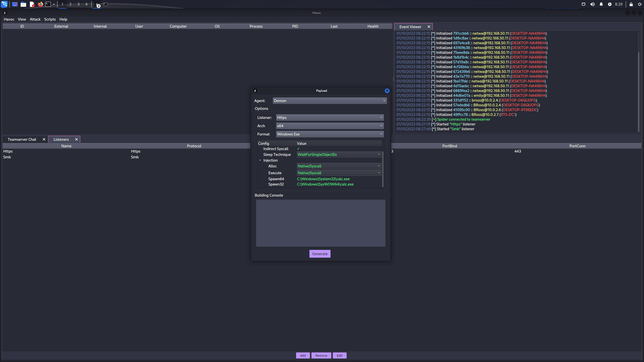Click the Protocol column header in Listeners
This screenshot has width=644, height=362.
point(194,146)
